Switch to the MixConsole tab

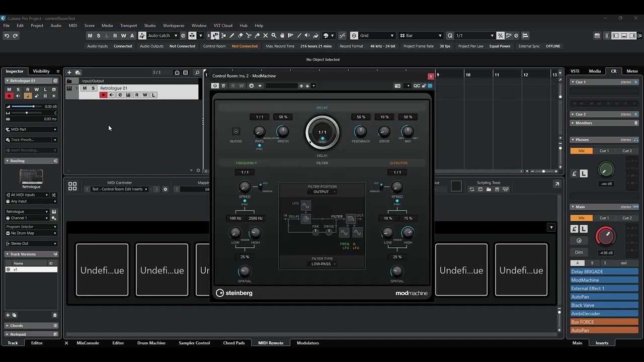pos(88,343)
